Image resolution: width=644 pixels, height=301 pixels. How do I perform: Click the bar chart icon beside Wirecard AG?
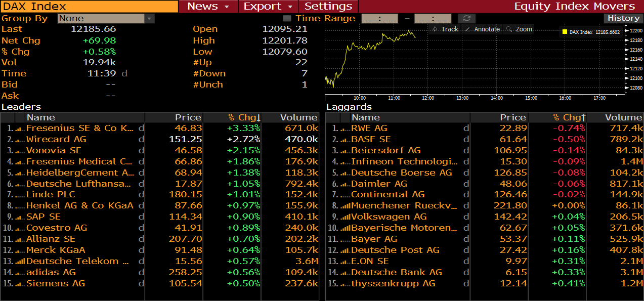(20, 140)
